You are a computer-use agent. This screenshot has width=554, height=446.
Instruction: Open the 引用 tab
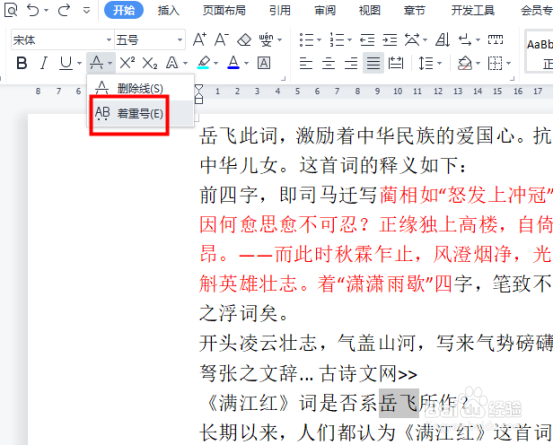click(x=280, y=11)
